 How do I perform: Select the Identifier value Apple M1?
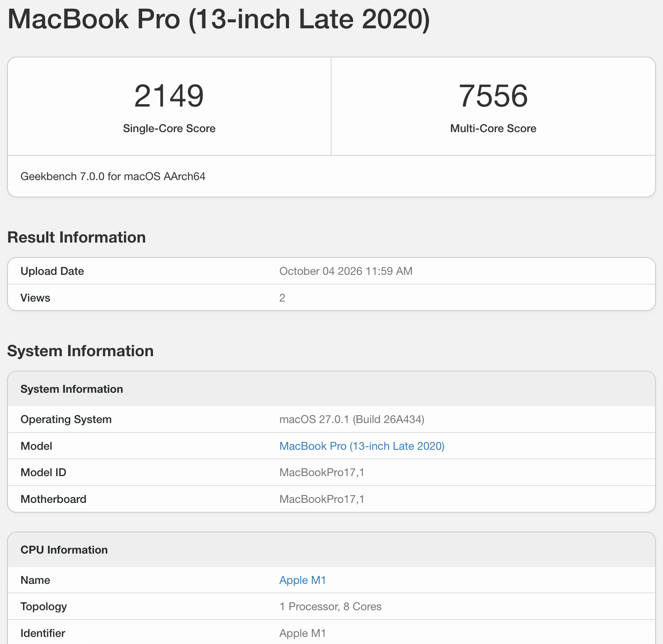click(302, 633)
